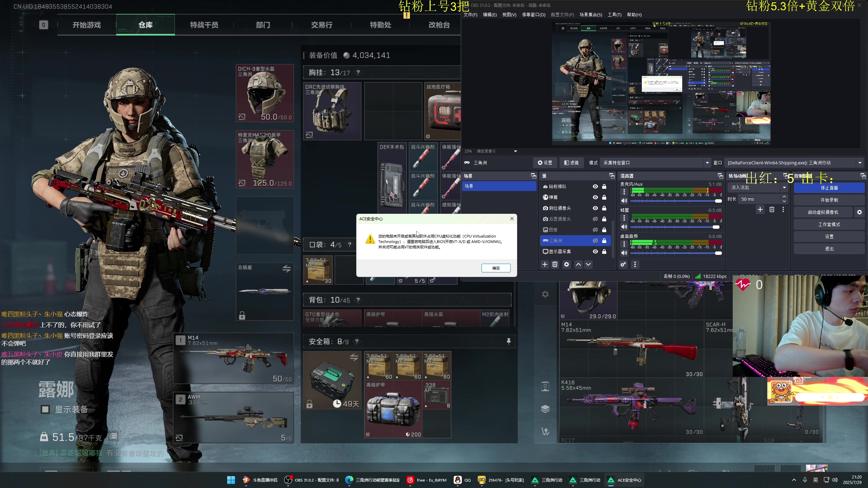The image size is (868, 488).
Task: Mute the 桌面音频 channel
Action: point(624,253)
